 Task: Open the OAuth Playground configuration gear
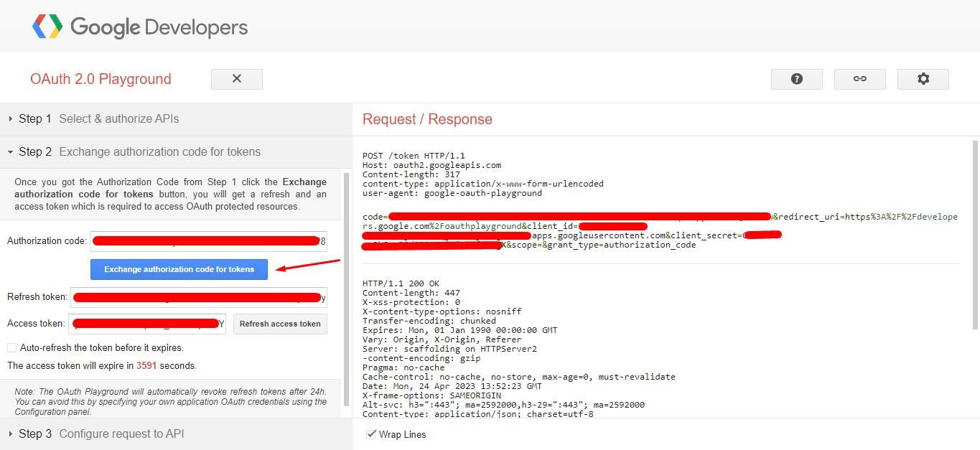[923, 79]
